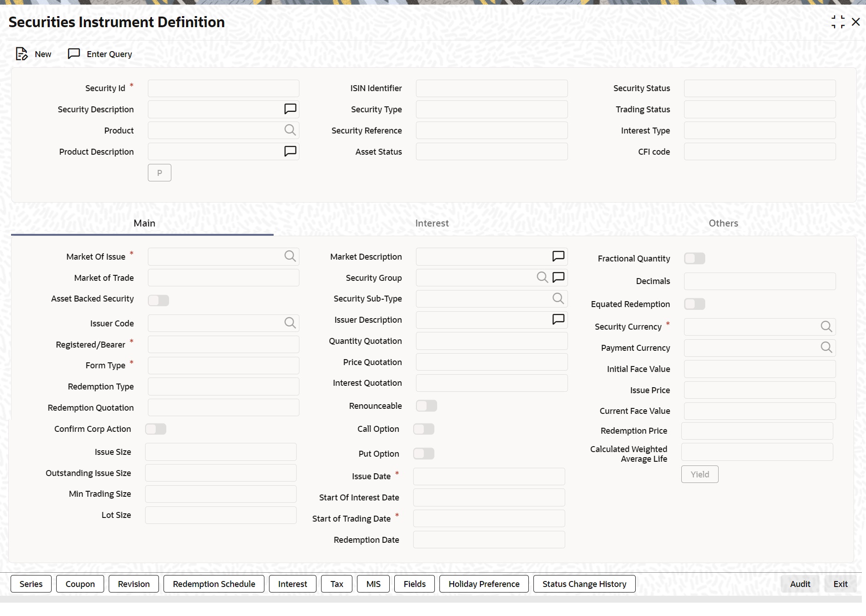
Task: Toggle the Asset Backed Security switch
Action: (158, 301)
